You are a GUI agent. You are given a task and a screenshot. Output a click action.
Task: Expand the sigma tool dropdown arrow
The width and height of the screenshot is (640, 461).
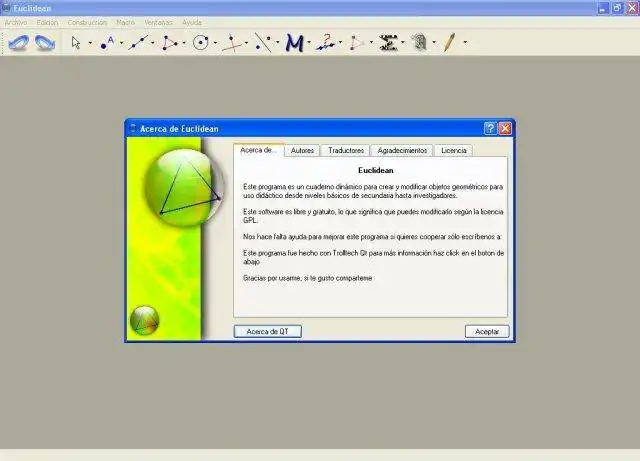tap(403, 42)
